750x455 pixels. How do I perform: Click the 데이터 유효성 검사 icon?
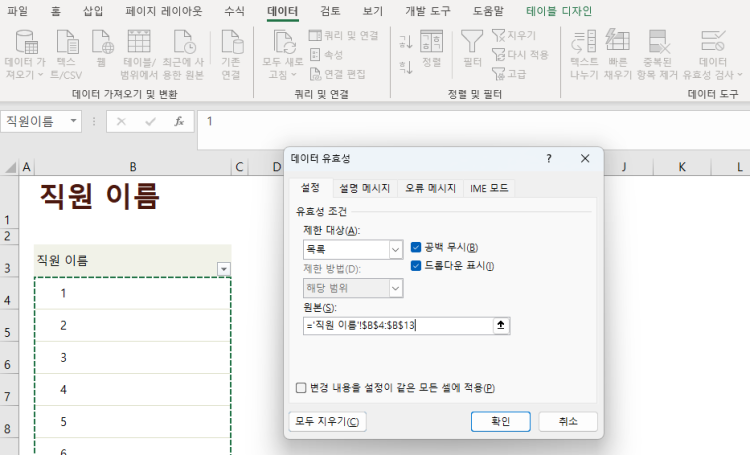point(713,42)
